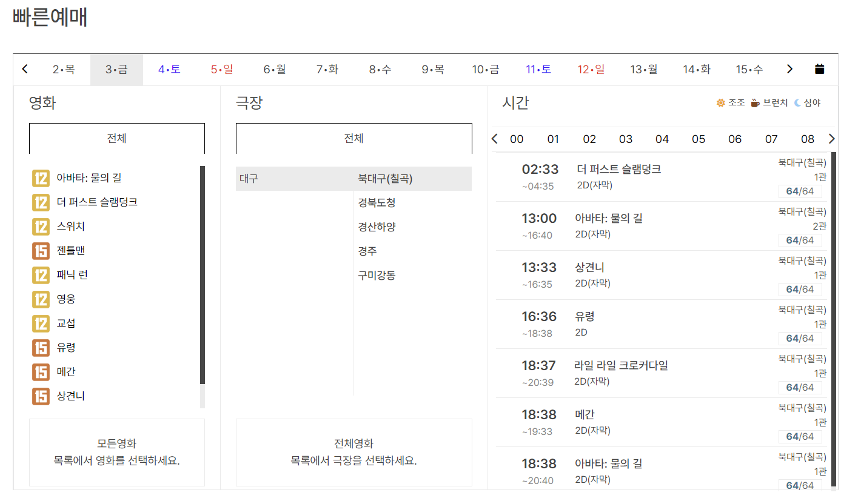
Task: Jump to hour 03 in time bar
Action: [x=626, y=139]
